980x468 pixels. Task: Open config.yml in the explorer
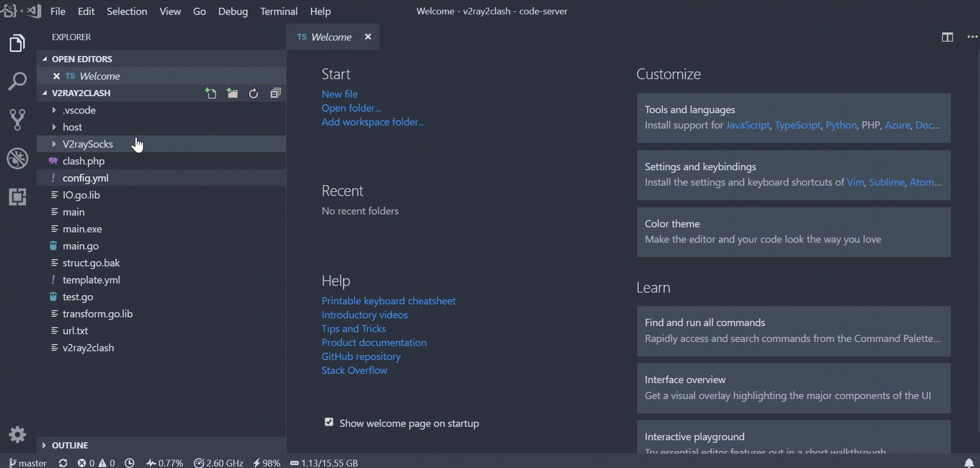[x=161, y=178]
